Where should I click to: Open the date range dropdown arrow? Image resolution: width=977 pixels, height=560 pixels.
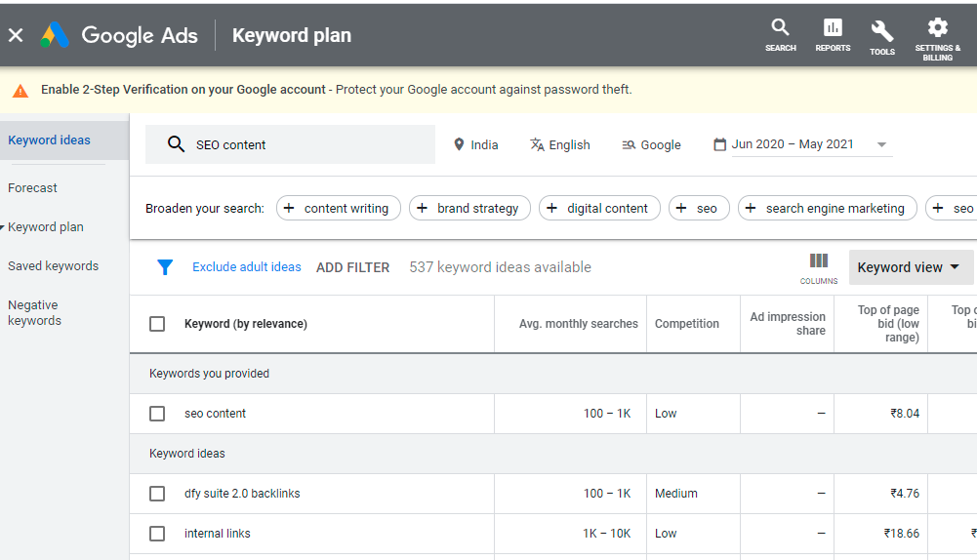pos(881,144)
